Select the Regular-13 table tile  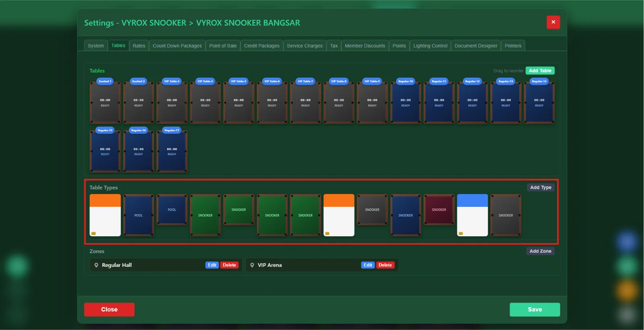pyautogui.click(x=506, y=102)
